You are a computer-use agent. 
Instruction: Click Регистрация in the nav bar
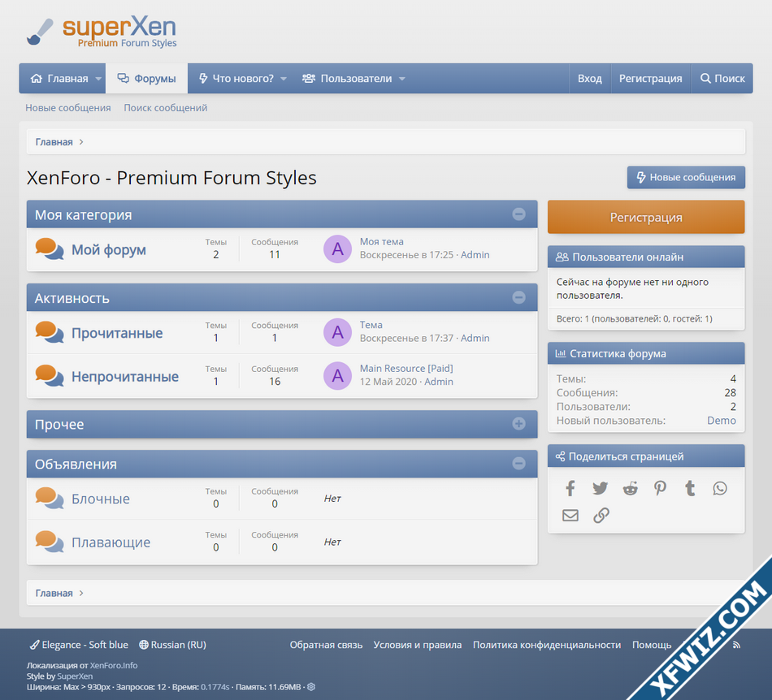[651, 79]
